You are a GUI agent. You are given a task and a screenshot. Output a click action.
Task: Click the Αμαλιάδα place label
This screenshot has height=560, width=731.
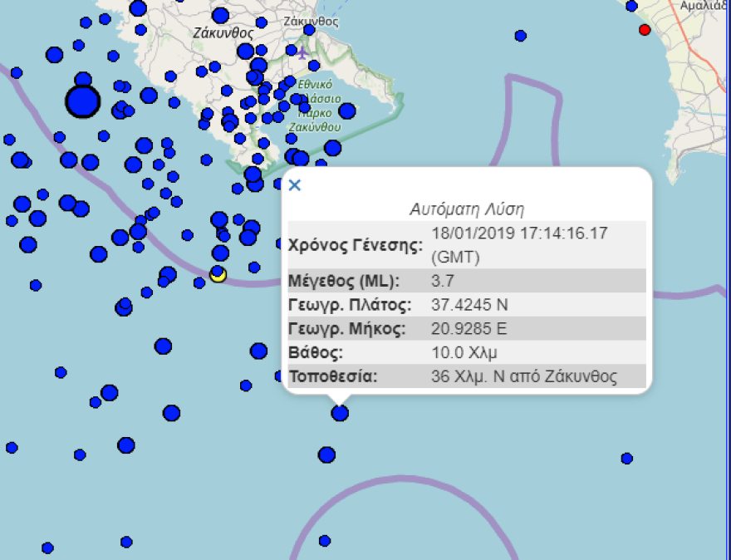[704, 6]
